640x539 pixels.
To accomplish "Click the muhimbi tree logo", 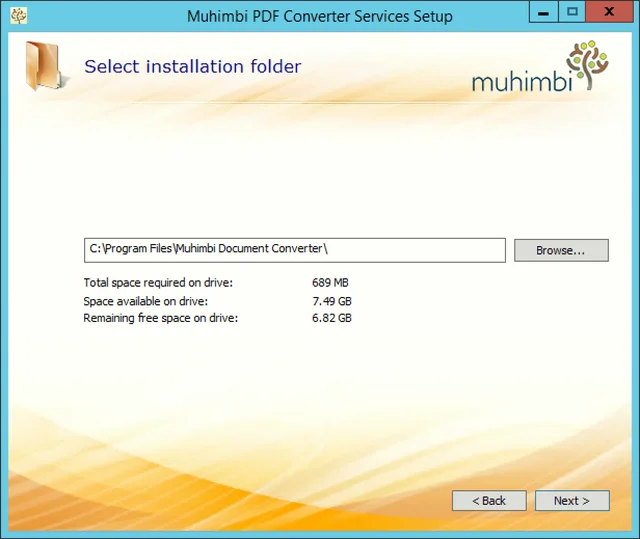I will click(x=540, y=66).
